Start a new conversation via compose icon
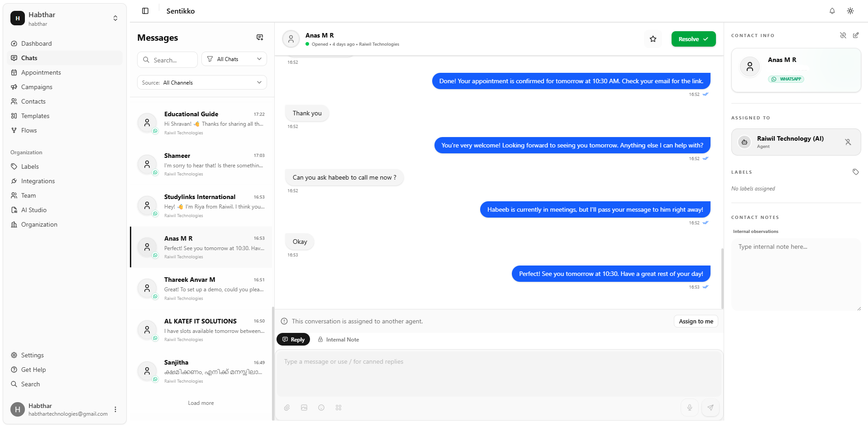Viewport: 868px width, 427px height. (260, 37)
